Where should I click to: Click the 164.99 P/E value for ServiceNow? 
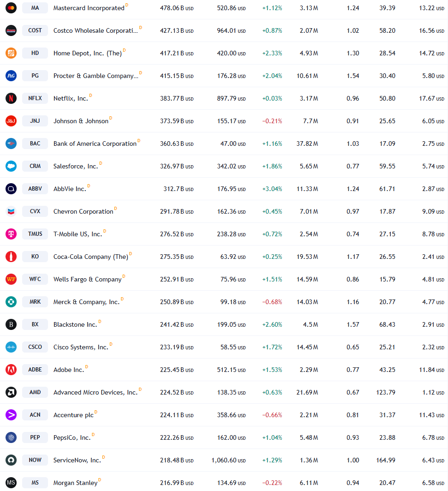click(x=386, y=460)
